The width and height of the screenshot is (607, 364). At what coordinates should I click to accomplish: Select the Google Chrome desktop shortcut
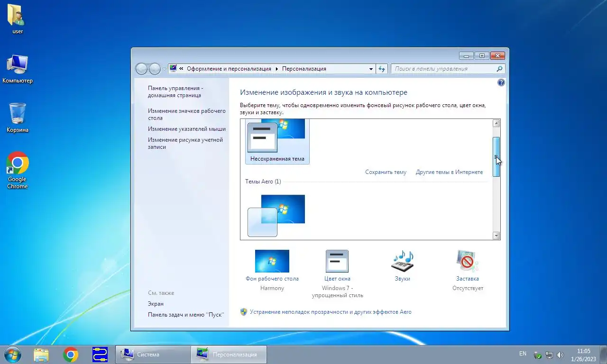[x=18, y=171]
